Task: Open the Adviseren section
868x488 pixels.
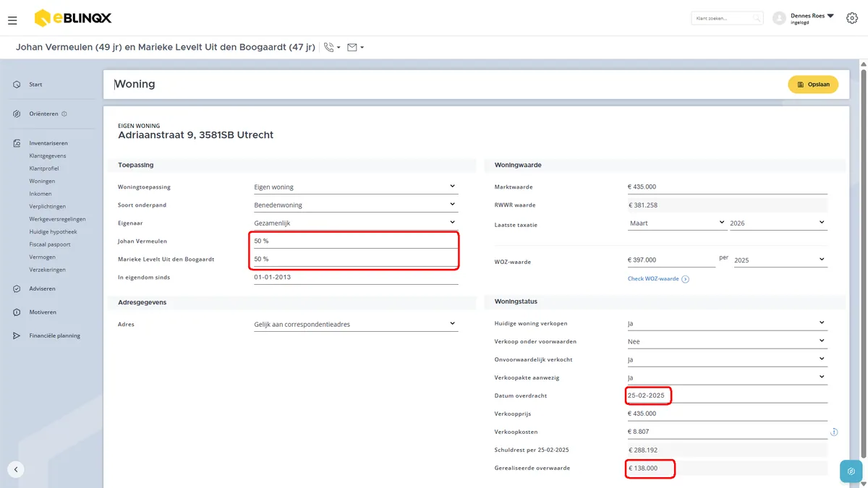Action: [x=42, y=288]
